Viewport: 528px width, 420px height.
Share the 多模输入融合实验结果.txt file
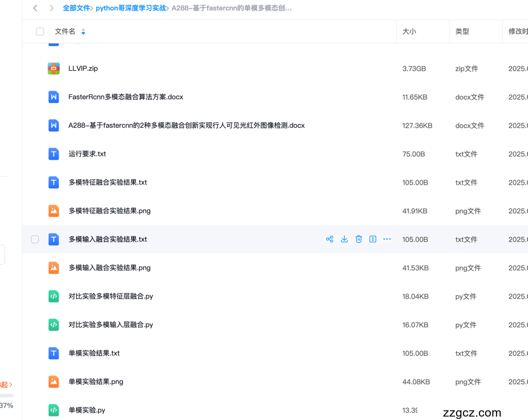click(x=330, y=239)
